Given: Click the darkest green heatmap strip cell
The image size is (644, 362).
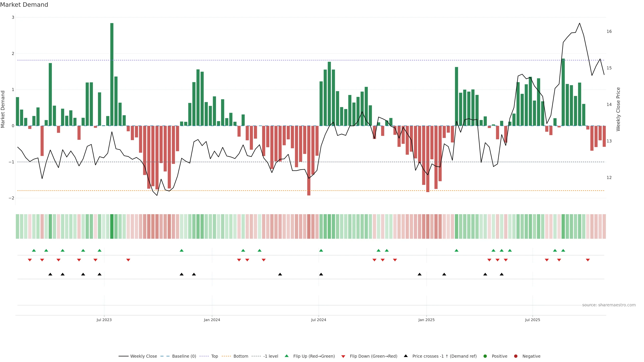Looking at the screenshot, I should point(112,226).
